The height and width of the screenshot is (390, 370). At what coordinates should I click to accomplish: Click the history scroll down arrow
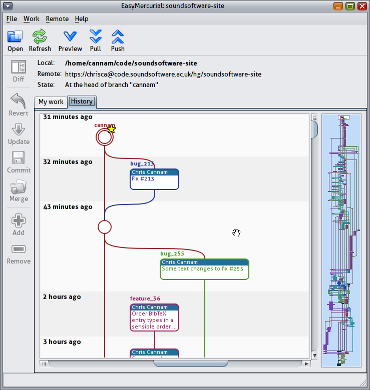click(314, 356)
